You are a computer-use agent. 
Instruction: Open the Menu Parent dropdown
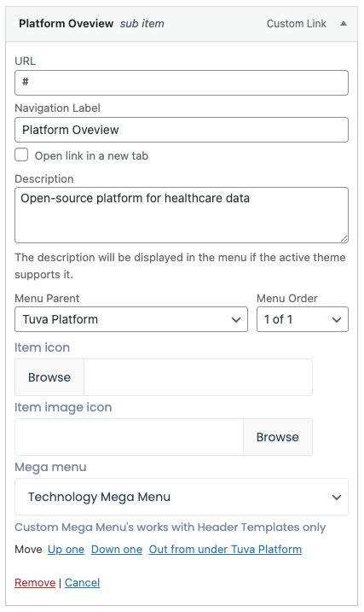point(131,319)
